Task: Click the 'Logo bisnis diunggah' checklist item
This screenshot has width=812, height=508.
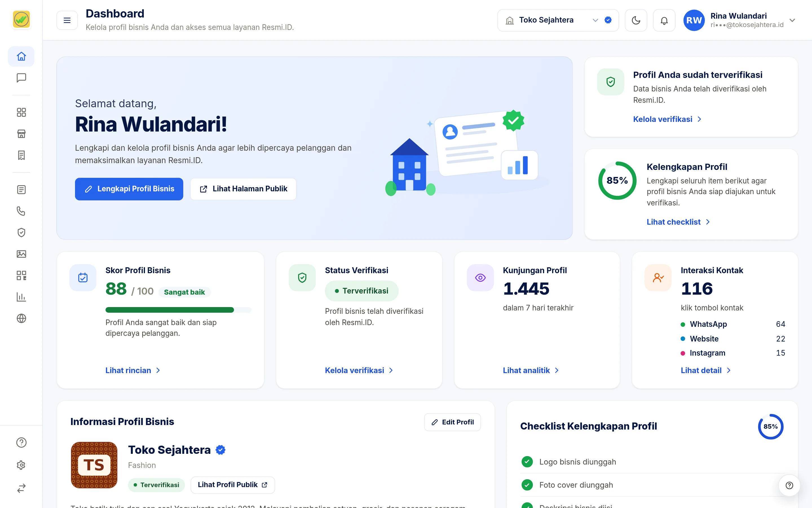Action: [653, 462]
